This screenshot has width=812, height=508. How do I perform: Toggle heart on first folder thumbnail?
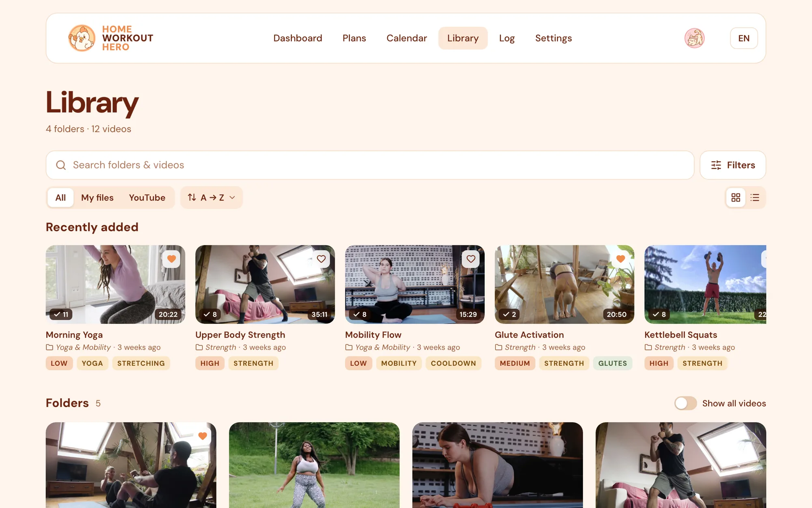[x=203, y=436]
